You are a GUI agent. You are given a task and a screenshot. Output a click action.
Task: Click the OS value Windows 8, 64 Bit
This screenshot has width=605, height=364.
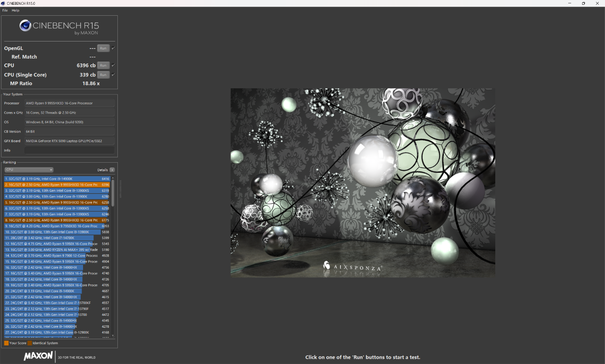coord(70,122)
